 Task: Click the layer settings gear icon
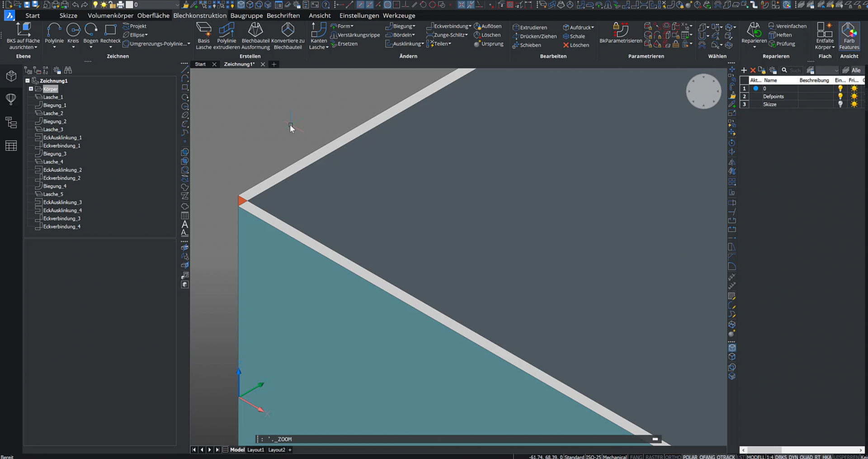tap(773, 70)
